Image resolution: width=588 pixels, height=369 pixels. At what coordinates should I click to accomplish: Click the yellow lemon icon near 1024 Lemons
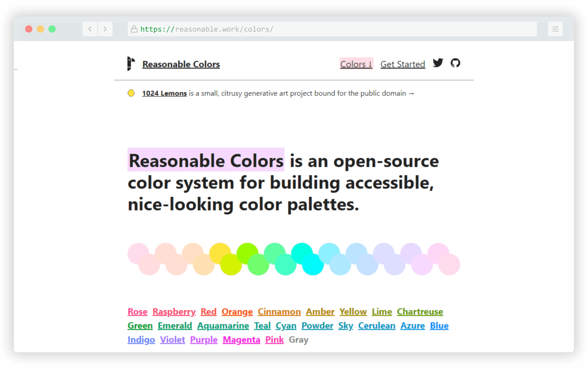pos(131,93)
